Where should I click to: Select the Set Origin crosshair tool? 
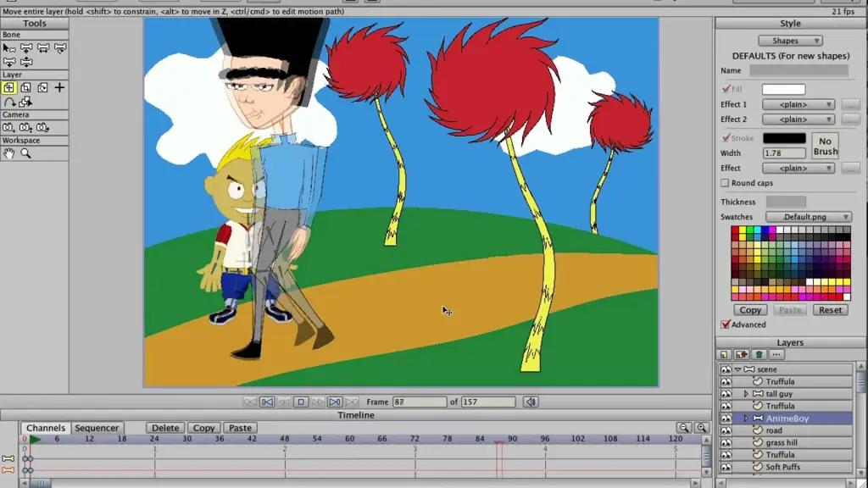[59, 87]
